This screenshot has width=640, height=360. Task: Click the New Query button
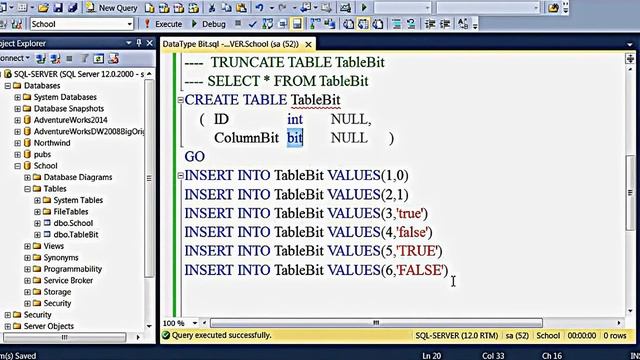(111, 7)
